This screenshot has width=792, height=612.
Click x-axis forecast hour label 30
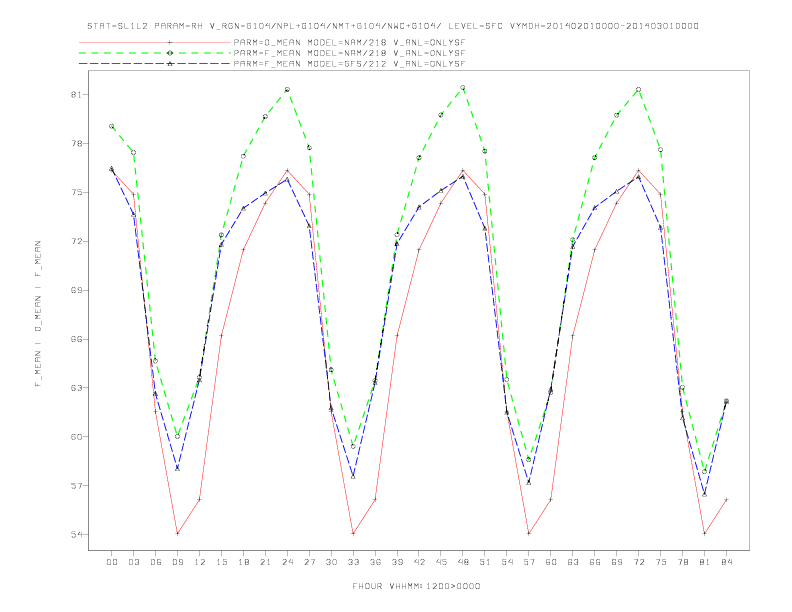pos(331,562)
